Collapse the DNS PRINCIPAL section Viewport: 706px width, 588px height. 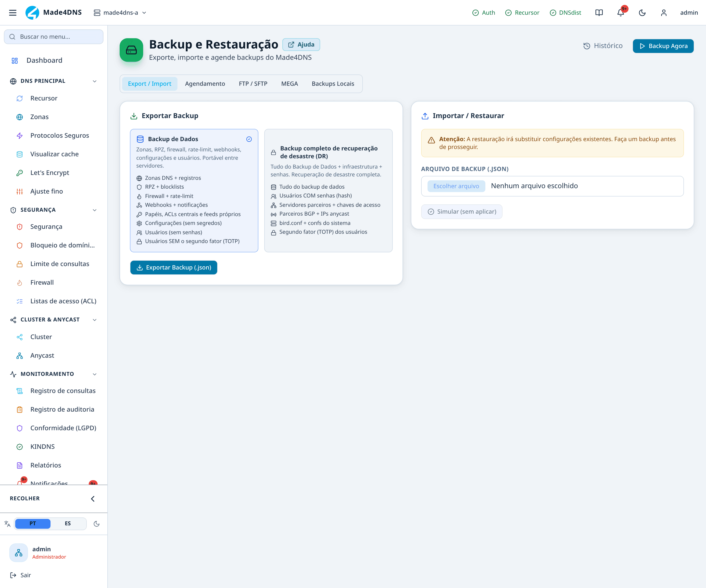[x=54, y=81]
